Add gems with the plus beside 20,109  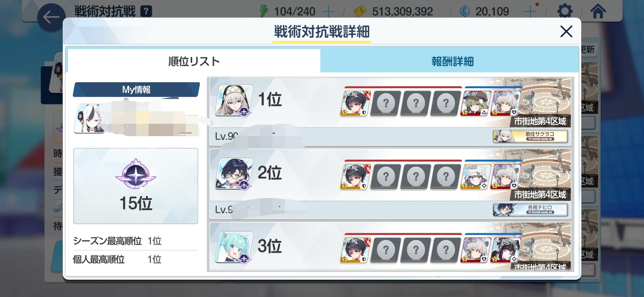point(530,12)
